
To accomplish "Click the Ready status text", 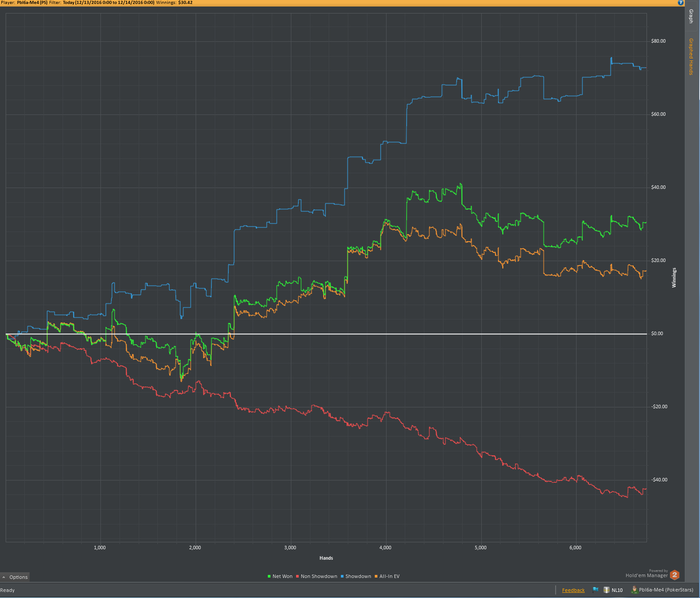I will (7, 590).
